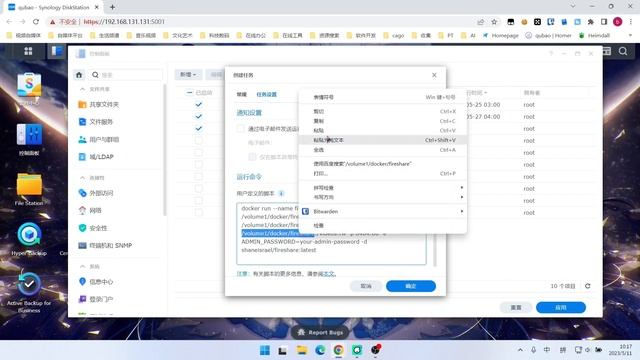
Task: Open Chrome three-dot menu
Action: [631, 22]
